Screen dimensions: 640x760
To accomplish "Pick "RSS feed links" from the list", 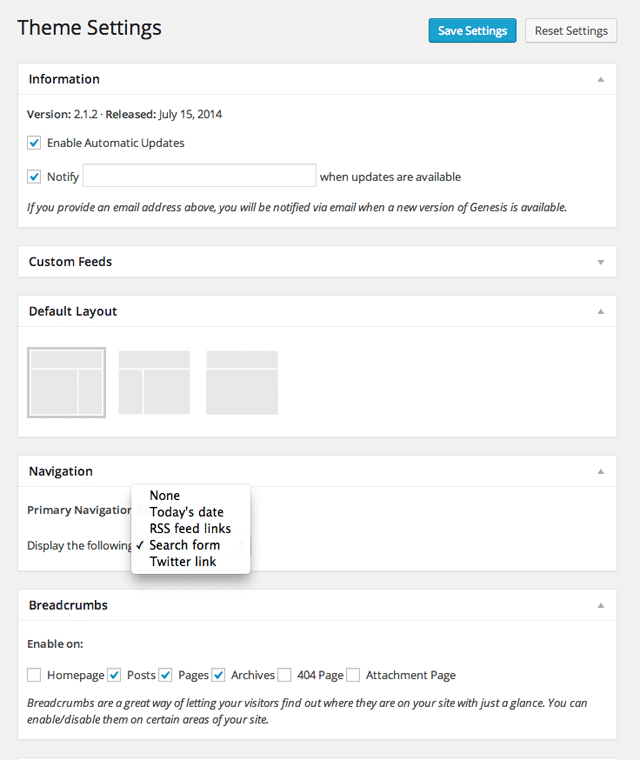I will pyautogui.click(x=190, y=529).
